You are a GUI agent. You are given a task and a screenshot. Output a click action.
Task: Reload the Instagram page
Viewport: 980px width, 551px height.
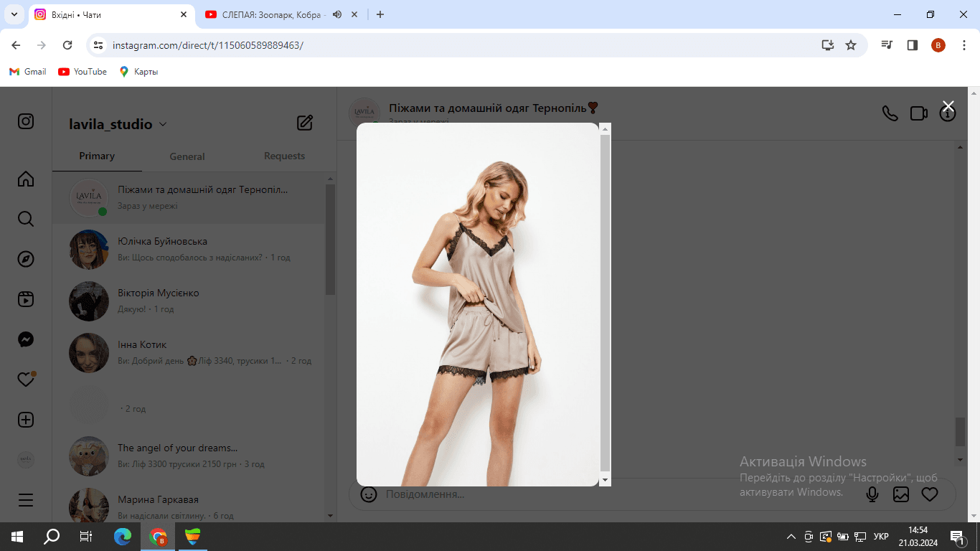coord(67,45)
